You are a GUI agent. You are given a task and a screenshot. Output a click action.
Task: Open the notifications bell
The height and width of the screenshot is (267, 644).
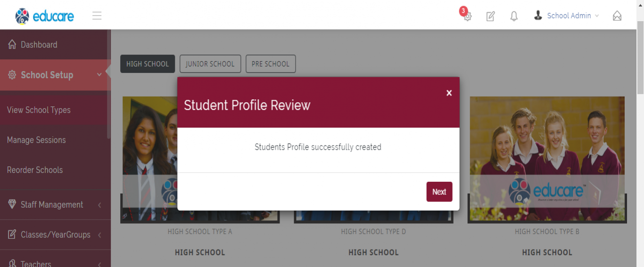click(x=514, y=16)
